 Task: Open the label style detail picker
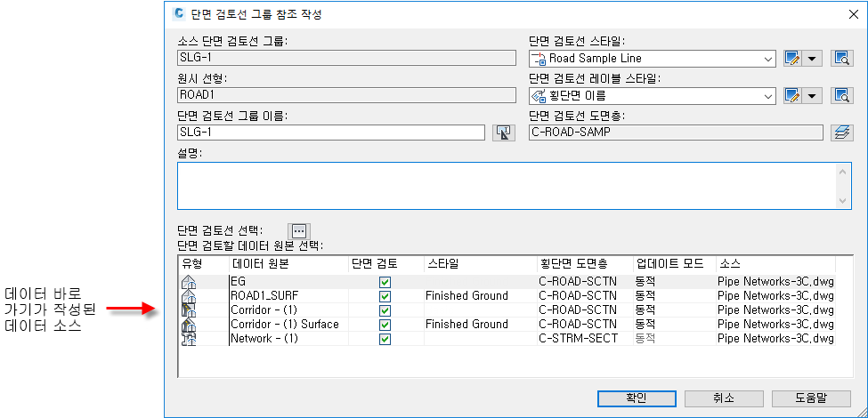click(x=841, y=95)
